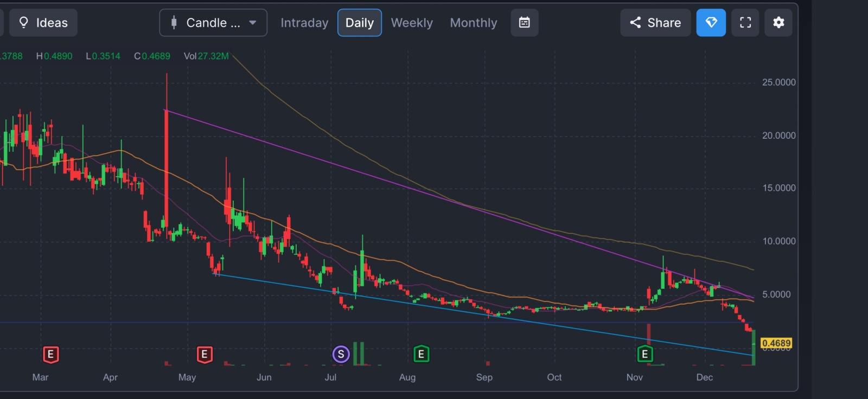Click the Dec label on time axis
The image size is (868, 399).
pyautogui.click(x=705, y=377)
